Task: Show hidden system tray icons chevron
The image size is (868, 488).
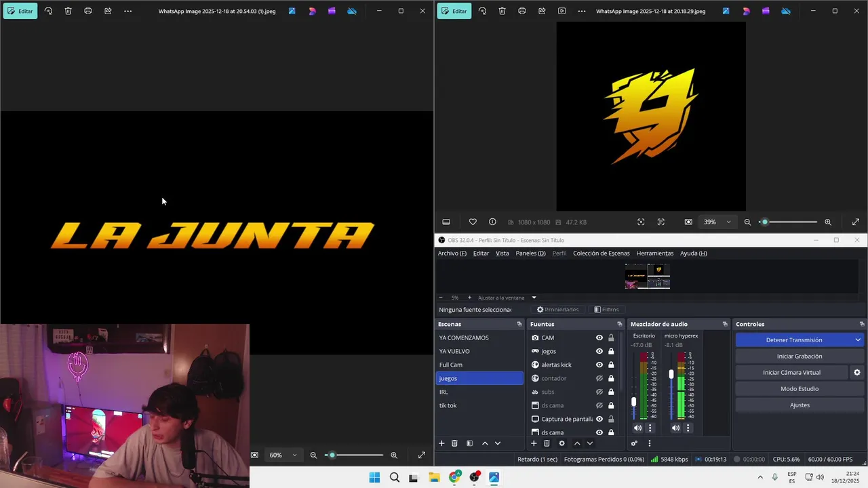Action: tap(760, 477)
